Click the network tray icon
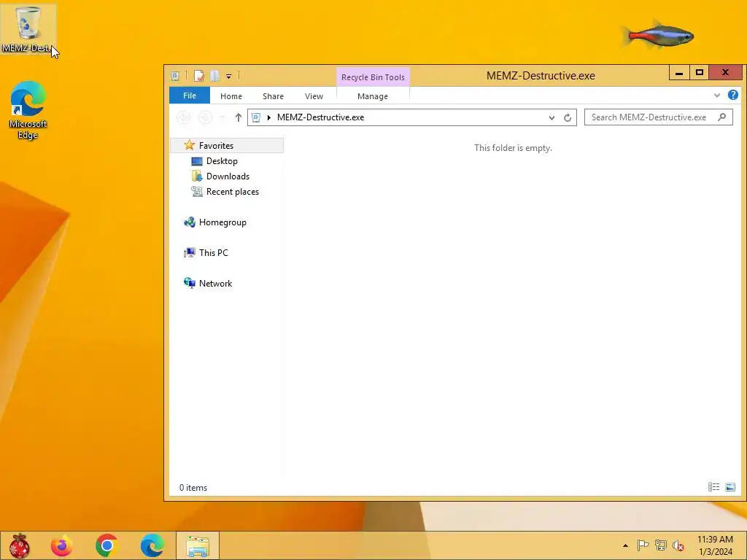The image size is (747, 560). tap(661, 545)
